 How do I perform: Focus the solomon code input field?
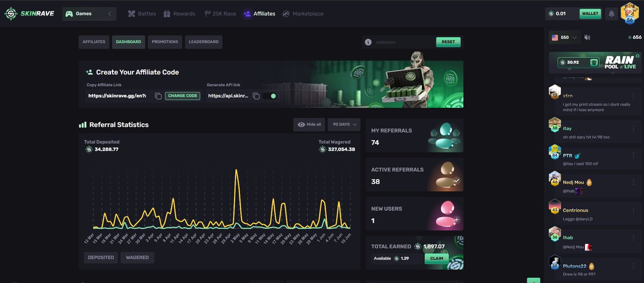(x=402, y=42)
